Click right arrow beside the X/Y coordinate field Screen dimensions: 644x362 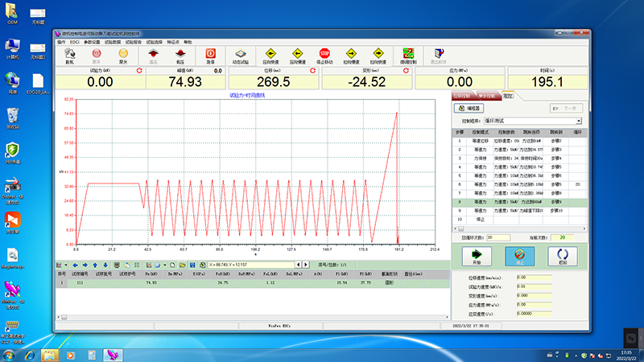306,265
